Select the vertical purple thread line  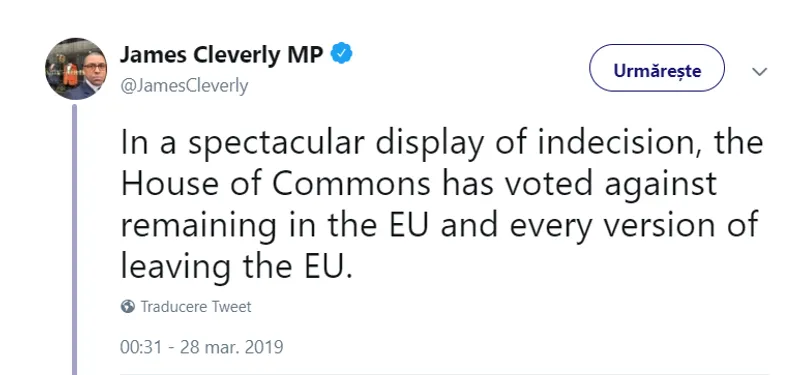point(74,239)
